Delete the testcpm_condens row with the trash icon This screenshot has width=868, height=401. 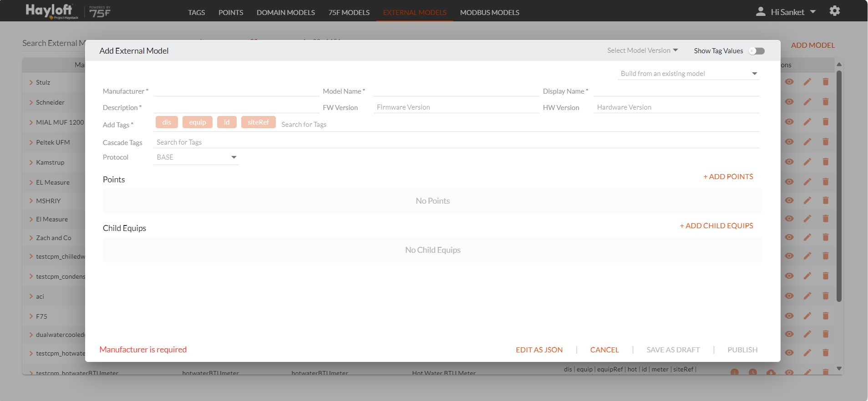pyautogui.click(x=825, y=276)
